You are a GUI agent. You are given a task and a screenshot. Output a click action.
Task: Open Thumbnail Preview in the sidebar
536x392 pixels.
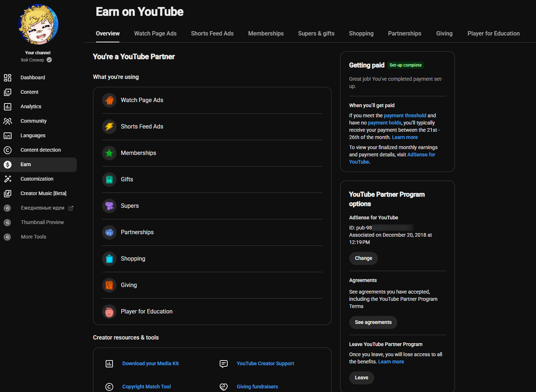[38, 223]
